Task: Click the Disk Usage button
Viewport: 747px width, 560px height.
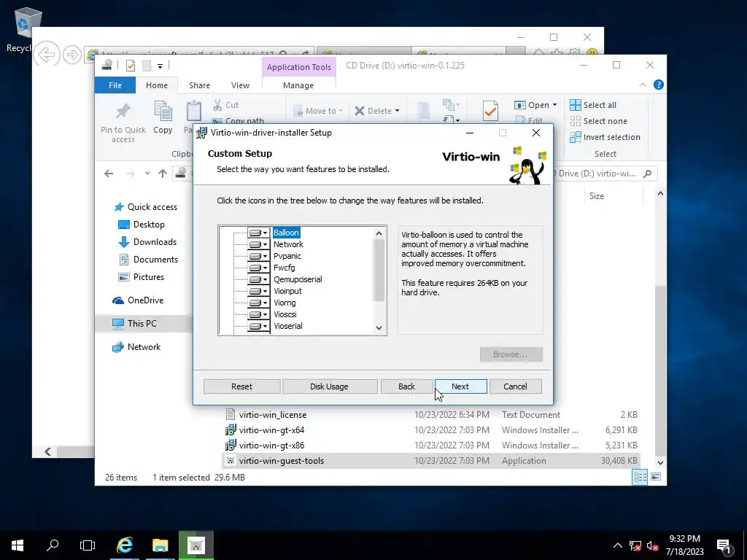Action: [329, 386]
